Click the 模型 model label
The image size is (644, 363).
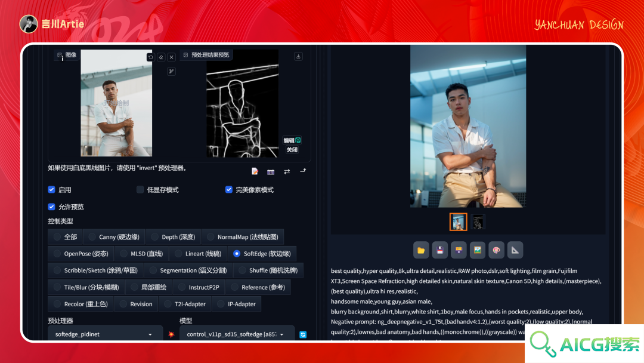pos(186,321)
